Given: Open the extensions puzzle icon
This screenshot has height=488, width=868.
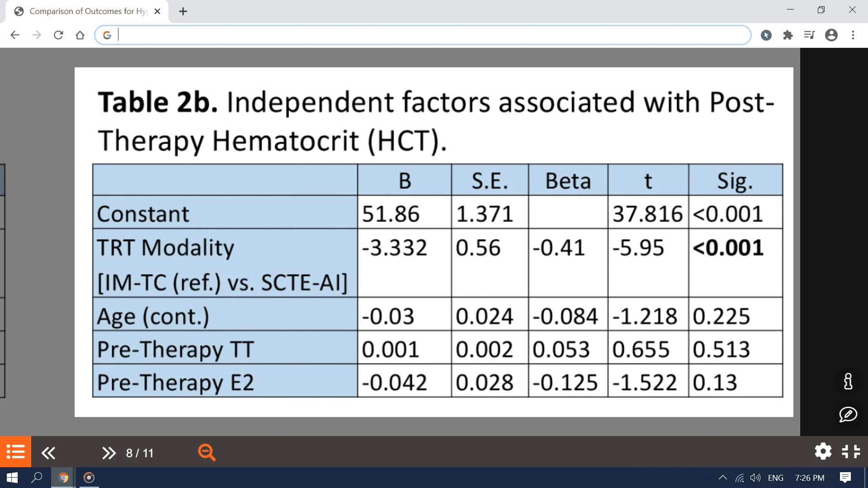Looking at the screenshot, I should click(788, 35).
